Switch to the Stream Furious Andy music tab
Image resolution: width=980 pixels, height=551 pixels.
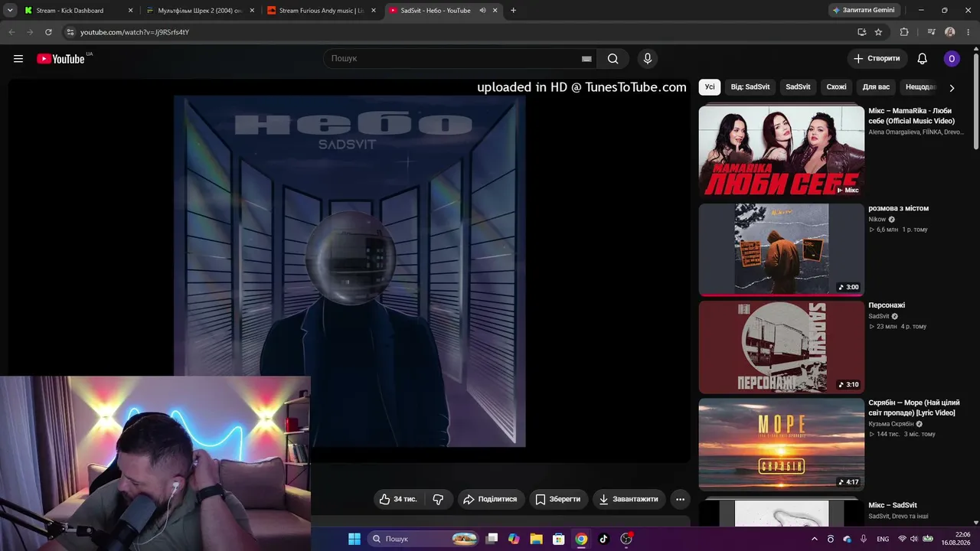pos(322,11)
